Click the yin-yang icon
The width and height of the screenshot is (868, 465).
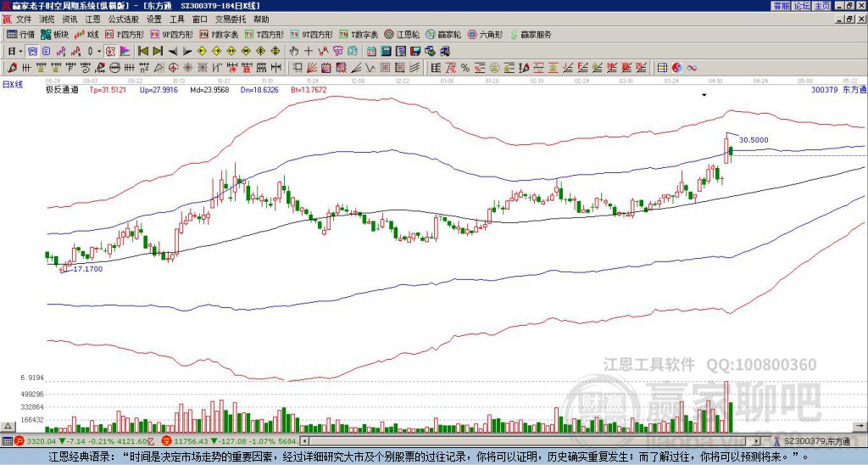pos(676,68)
